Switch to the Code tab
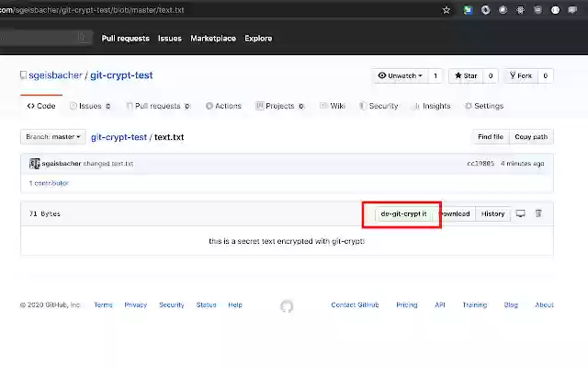Viewport: 588px width, 368px height. click(41, 106)
